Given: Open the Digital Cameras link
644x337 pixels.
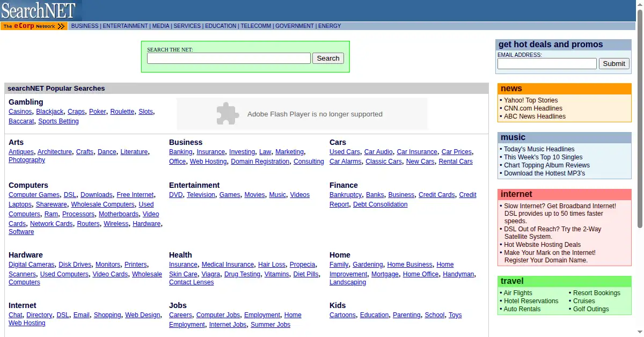Looking at the screenshot, I should click(x=32, y=265).
